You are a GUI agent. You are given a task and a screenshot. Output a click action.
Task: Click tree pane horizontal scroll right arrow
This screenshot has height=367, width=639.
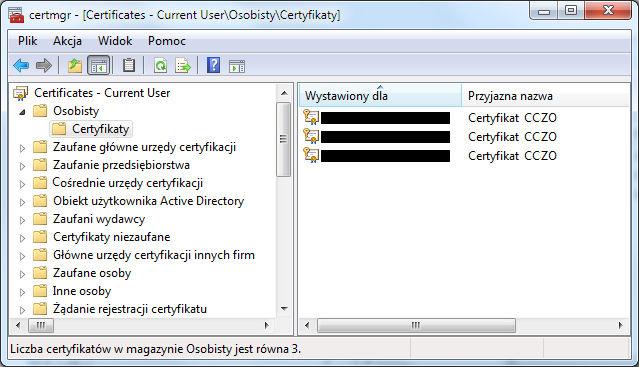[x=267, y=325]
